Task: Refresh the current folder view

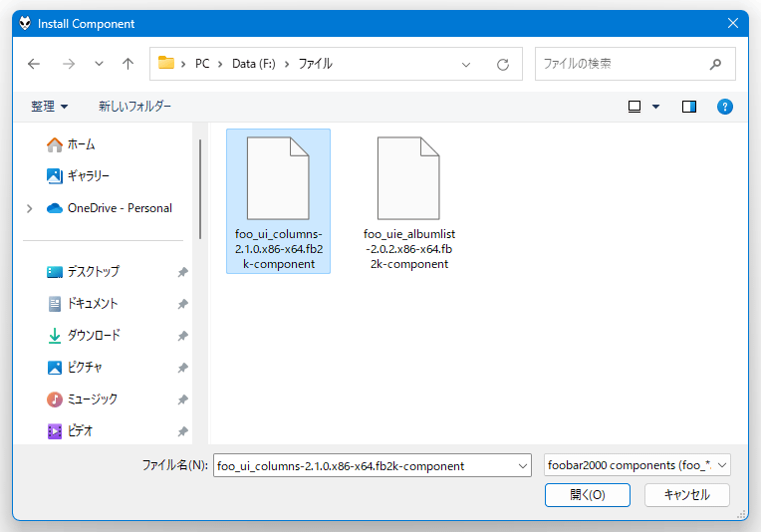Action: coord(503,64)
